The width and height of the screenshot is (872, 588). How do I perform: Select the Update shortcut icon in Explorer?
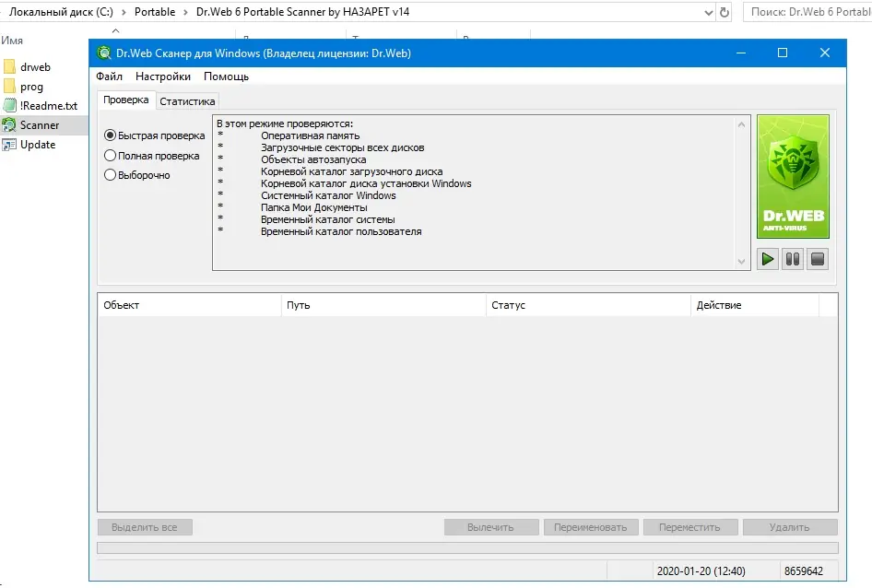pyautogui.click(x=9, y=145)
